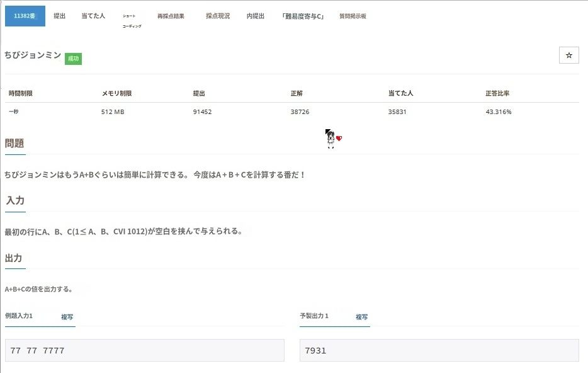Click the green 成功 badge
Viewport: 588px width, 373px height.
pos(73,59)
